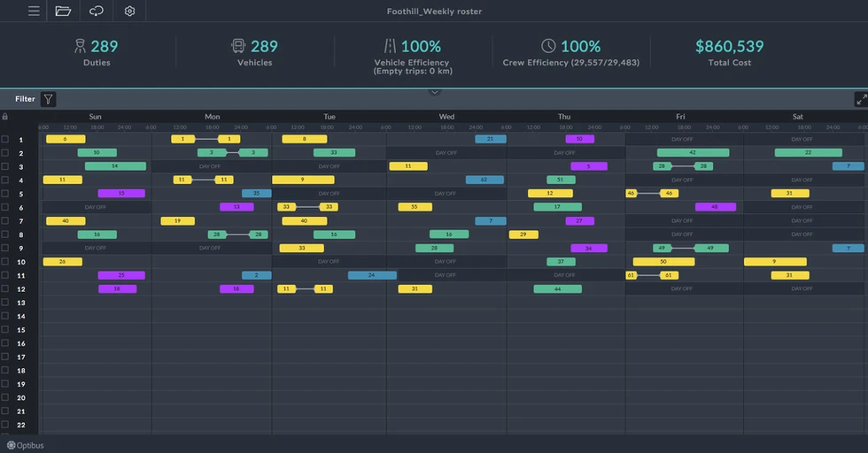The height and width of the screenshot is (453, 868).
Task: Tick the checkbox for row 2
Action: (5, 153)
